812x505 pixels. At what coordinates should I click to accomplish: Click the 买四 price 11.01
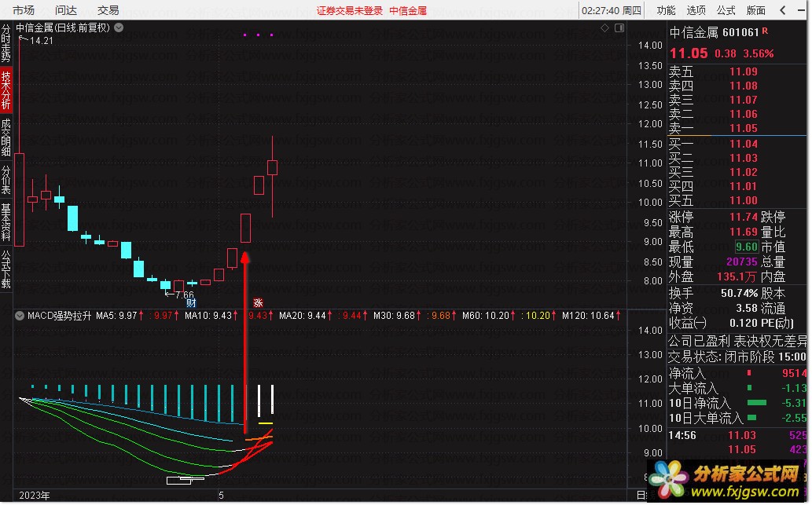(x=744, y=186)
